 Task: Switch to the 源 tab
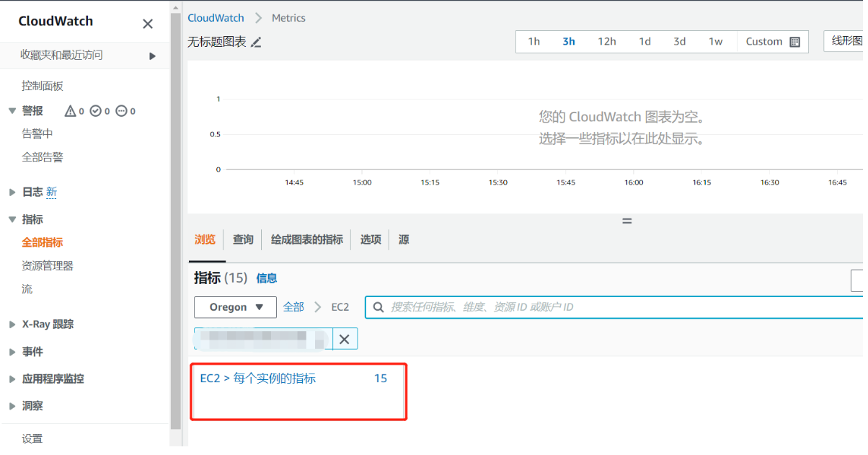(404, 239)
